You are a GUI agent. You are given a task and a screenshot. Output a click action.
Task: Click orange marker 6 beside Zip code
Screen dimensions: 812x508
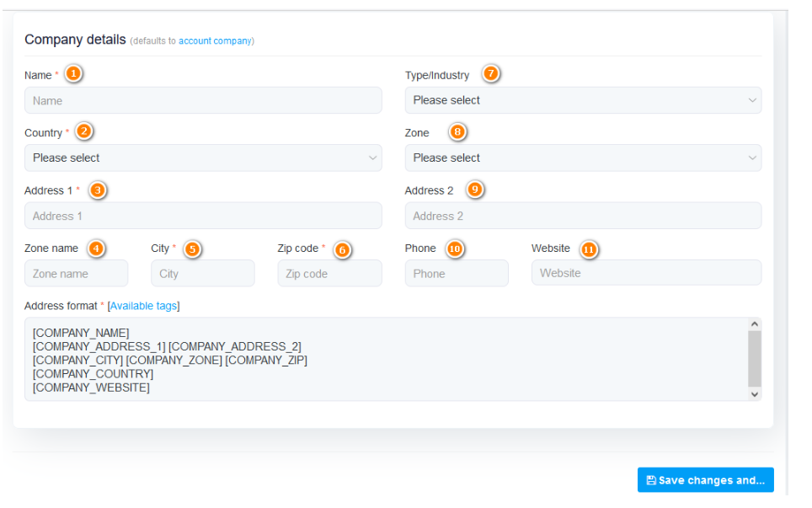tap(341, 249)
